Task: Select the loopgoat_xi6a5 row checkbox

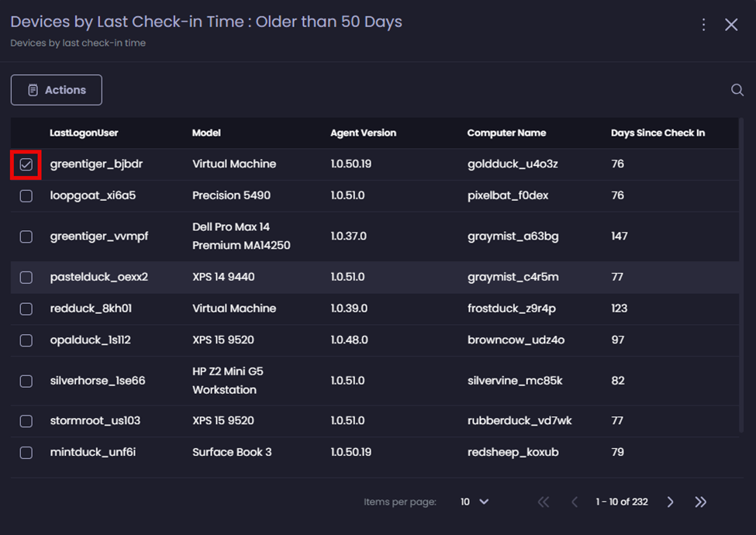Action: 26,196
